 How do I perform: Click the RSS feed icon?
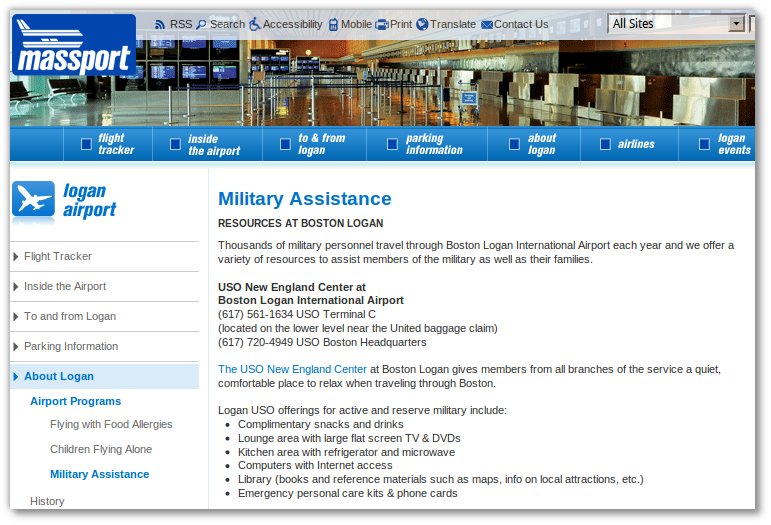coord(160,25)
